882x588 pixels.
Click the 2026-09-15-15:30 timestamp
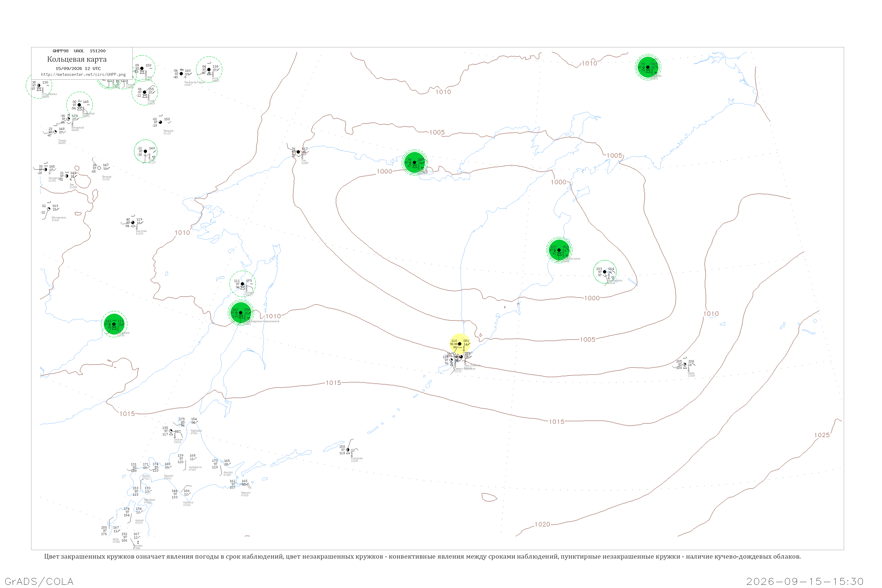(x=805, y=581)
